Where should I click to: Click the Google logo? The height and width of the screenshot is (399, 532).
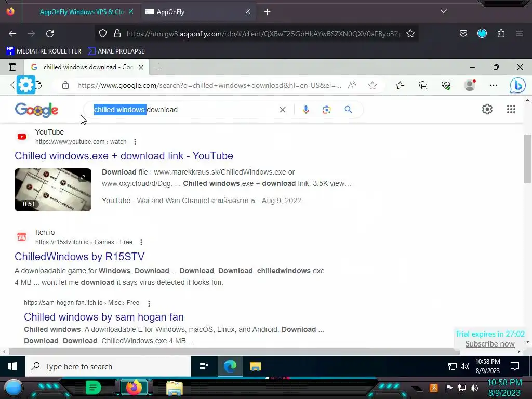(x=37, y=110)
